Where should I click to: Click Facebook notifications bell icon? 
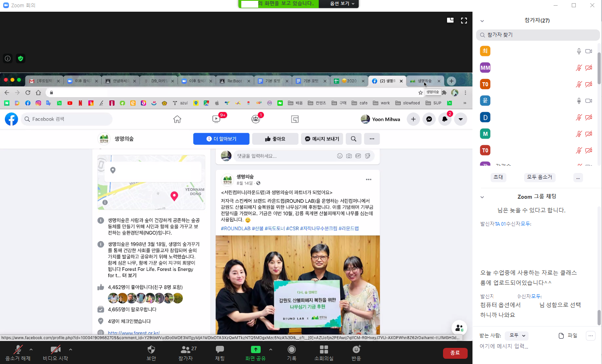pyautogui.click(x=445, y=119)
